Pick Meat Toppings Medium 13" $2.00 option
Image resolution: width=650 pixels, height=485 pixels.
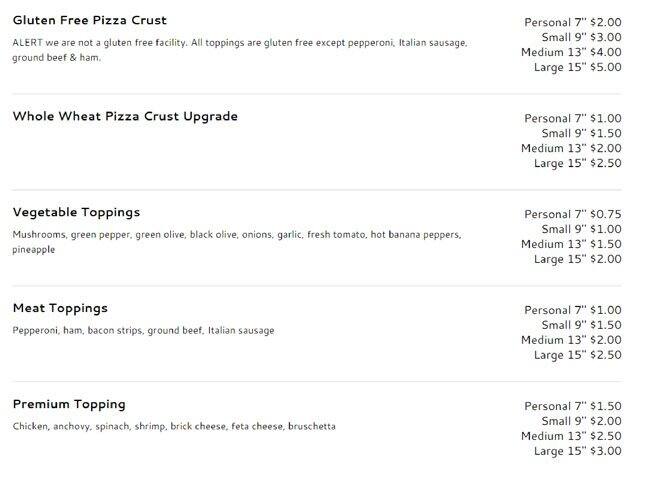570,340
